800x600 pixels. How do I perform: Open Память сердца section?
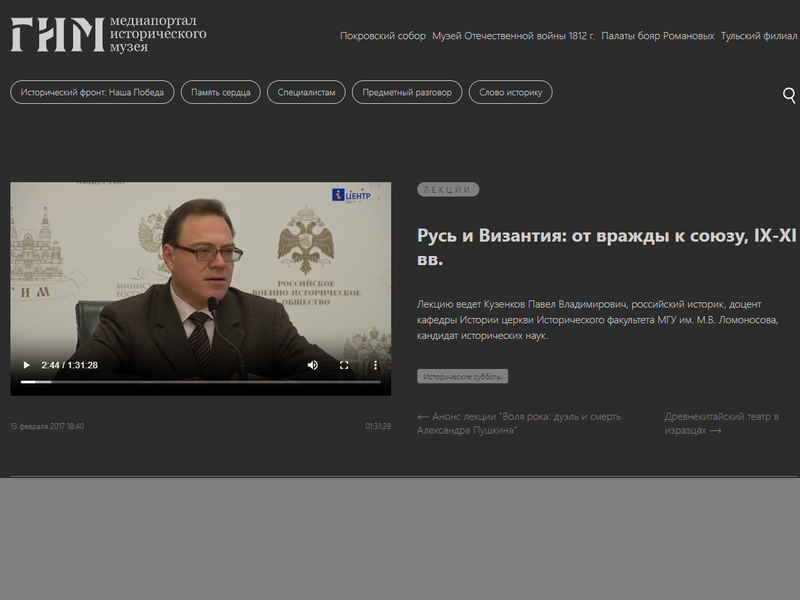click(220, 92)
